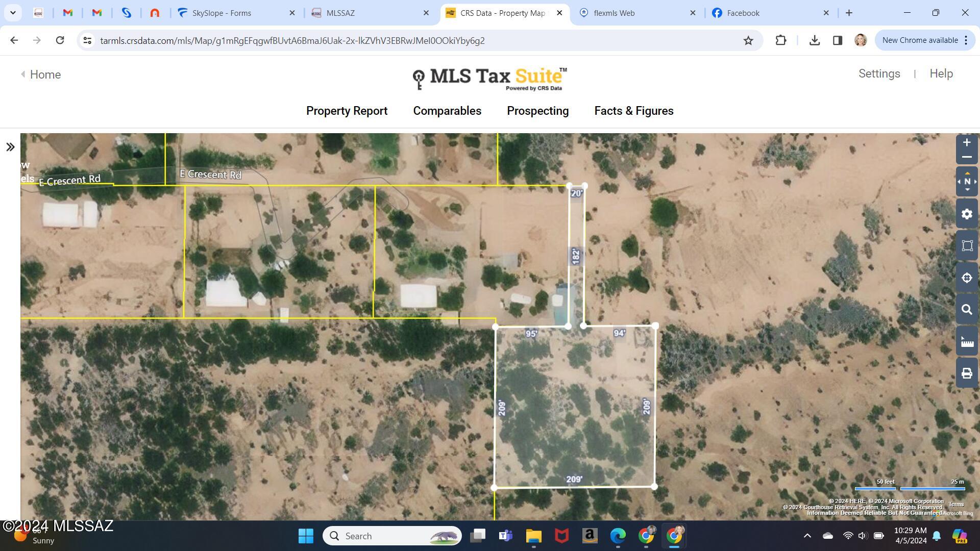Open map settings gear tool
980x551 pixels.
(967, 214)
